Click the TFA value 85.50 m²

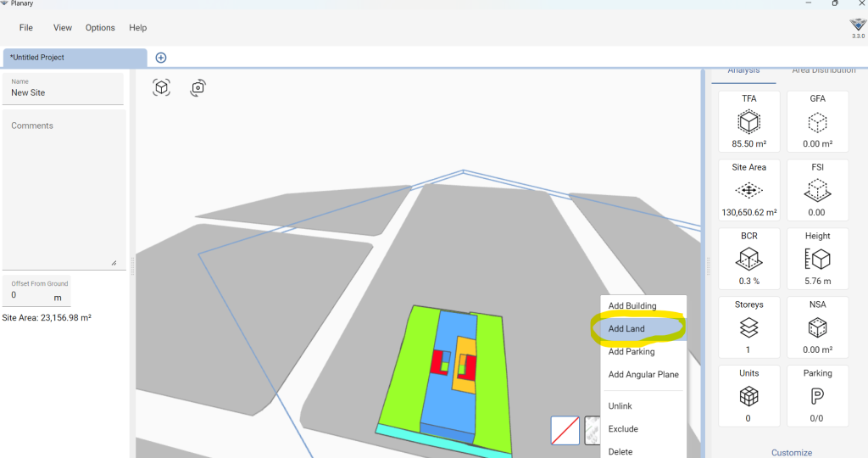click(749, 144)
